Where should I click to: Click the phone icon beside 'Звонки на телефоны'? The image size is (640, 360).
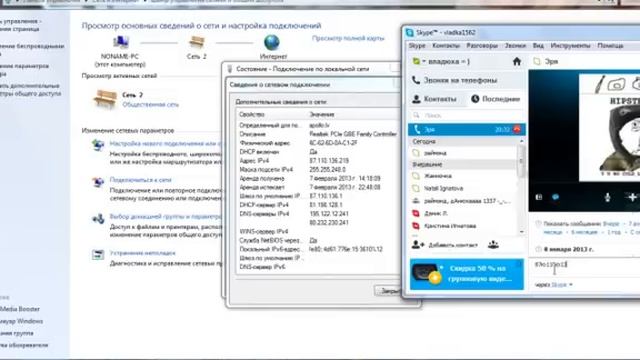[x=416, y=80]
